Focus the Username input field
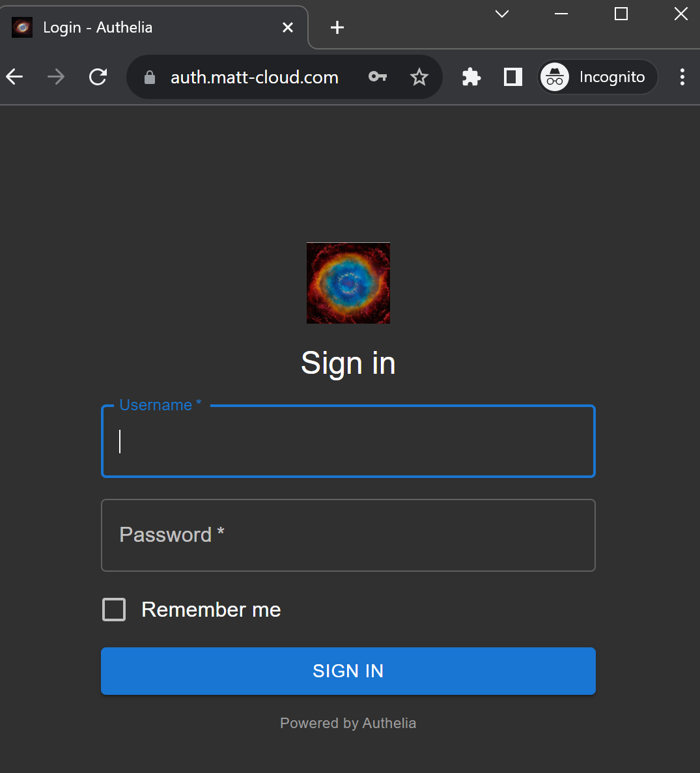 pos(348,442)
